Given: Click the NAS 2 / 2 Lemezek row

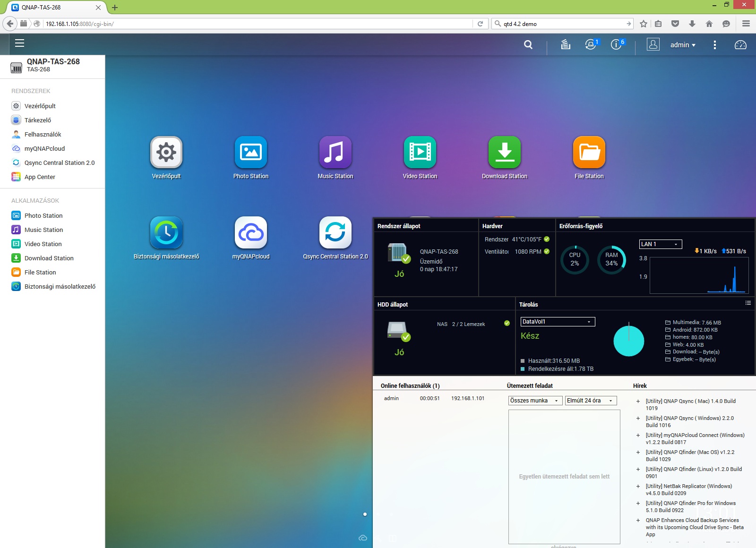Looking at the screenshot, I should [473, 324].
